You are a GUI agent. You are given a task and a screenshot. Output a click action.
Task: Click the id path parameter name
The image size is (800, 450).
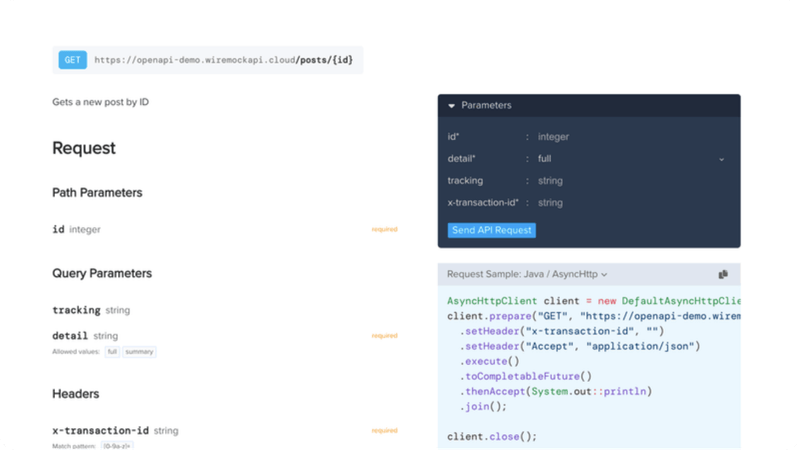[58, 230]
